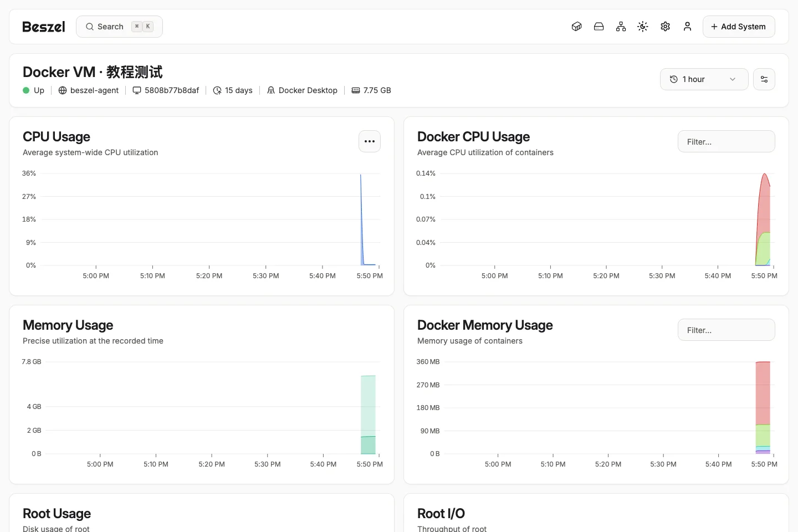Click "Precise utilization at the recorded time" text
Screen dimensions: 798x532
[x=93, y=341]
